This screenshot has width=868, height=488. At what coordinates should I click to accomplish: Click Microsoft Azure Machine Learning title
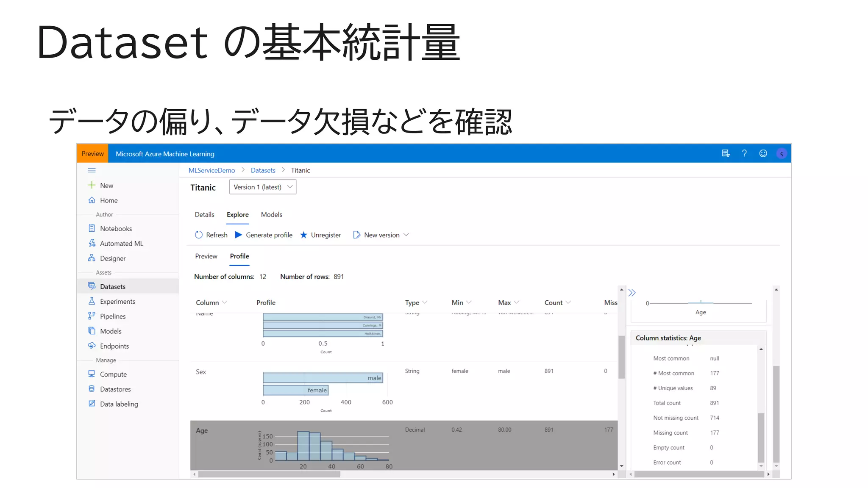pos(165,154)
